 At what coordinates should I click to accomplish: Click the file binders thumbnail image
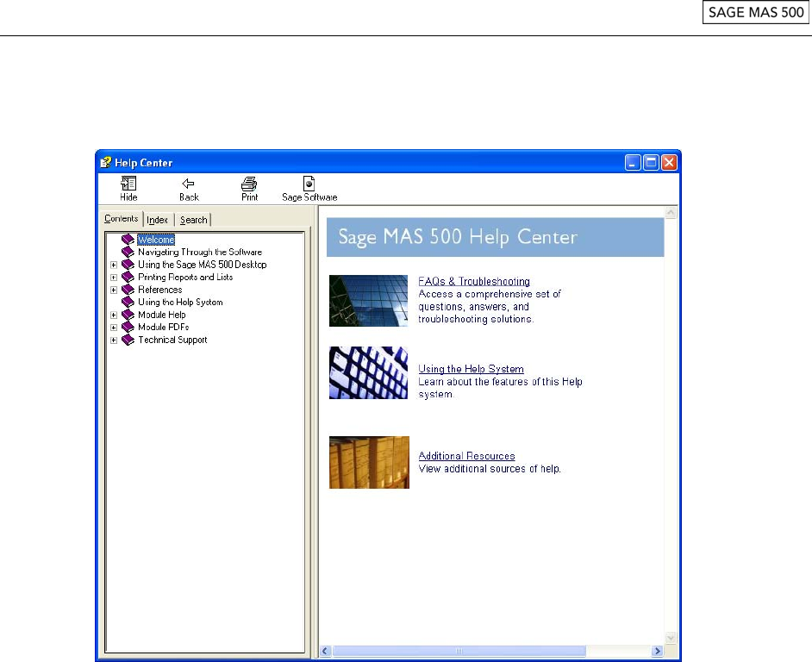pyautogui.click(x=369, y=462)
